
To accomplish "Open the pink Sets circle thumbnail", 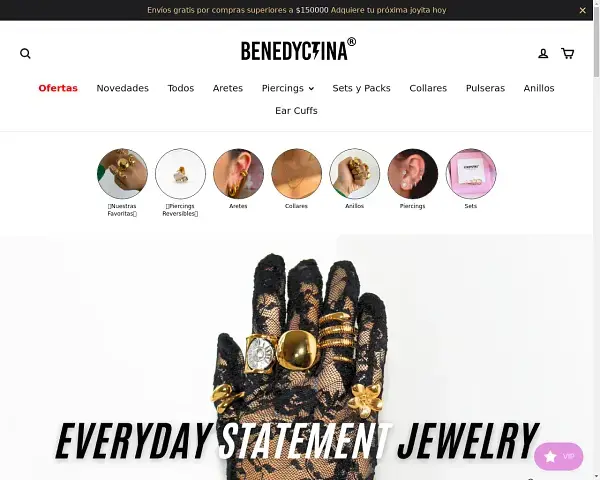I will (x=471, y=173).
